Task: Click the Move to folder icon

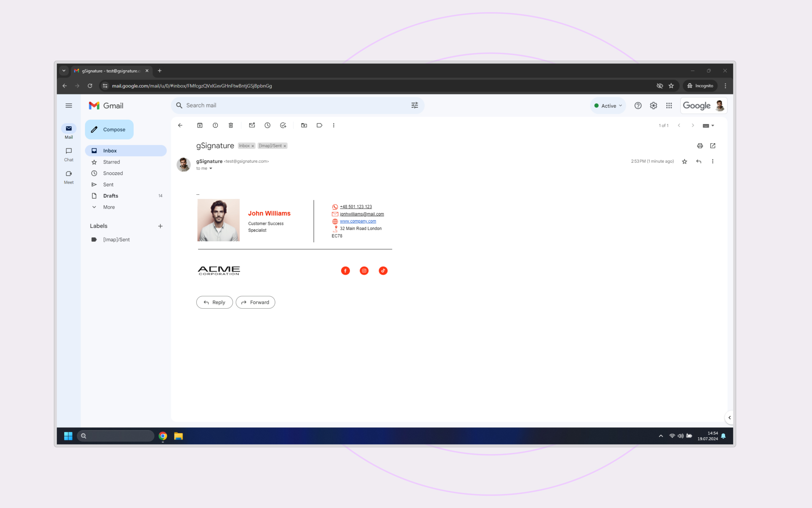Action: tap(304, 125)
